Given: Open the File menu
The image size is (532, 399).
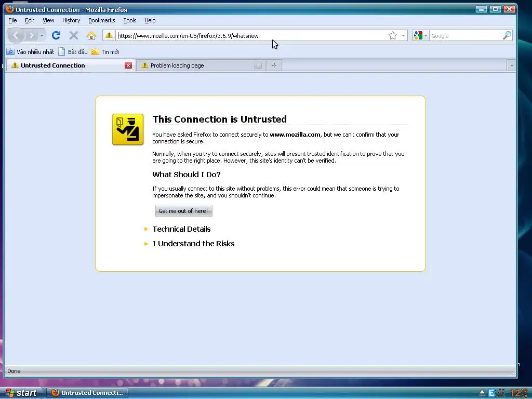Looking at the screenshot, I should pos(12,20).
